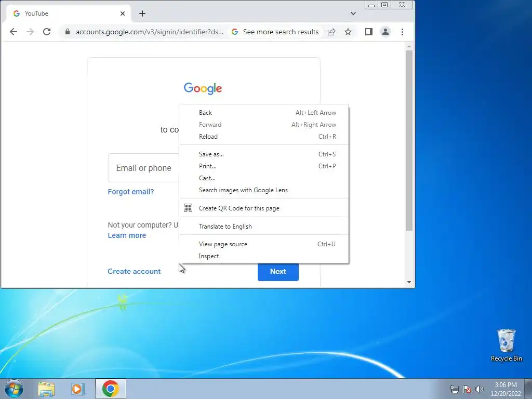
Task: Click page scrollbar up arrow
Action: click(409, 46)
